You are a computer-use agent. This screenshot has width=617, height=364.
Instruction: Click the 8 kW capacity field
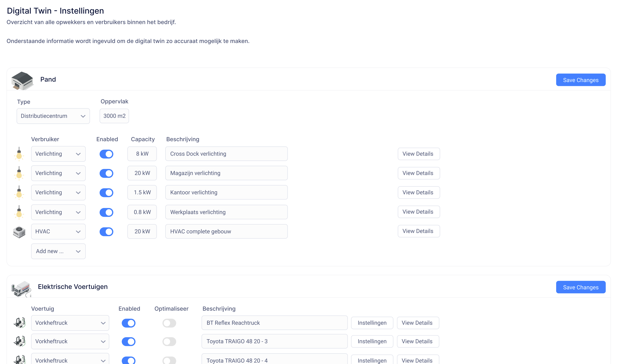coord(142,154)
